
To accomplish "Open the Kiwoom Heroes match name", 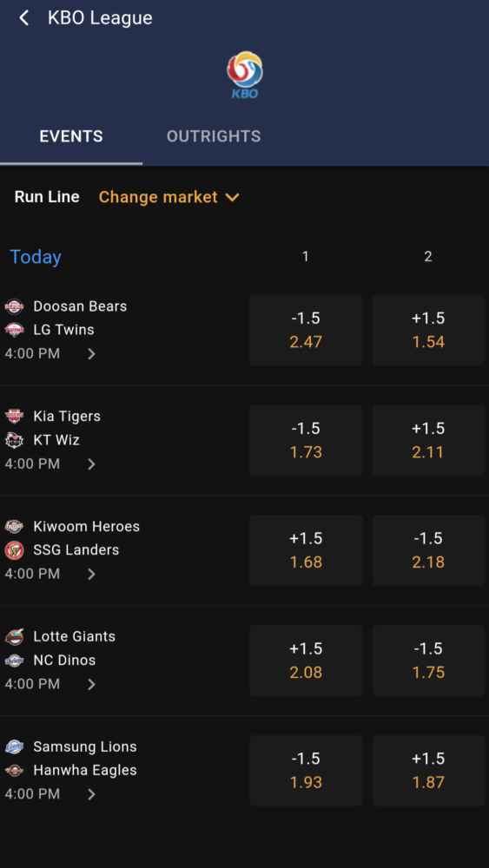I will [x=86, y=527].
